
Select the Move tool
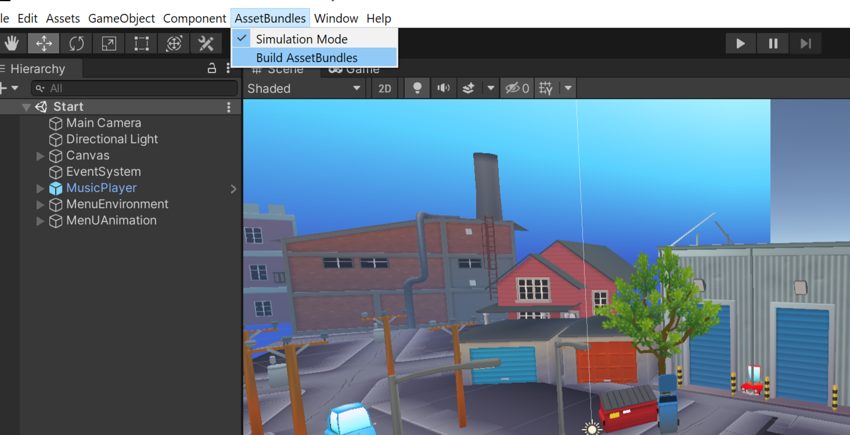(x=44, y=43)
